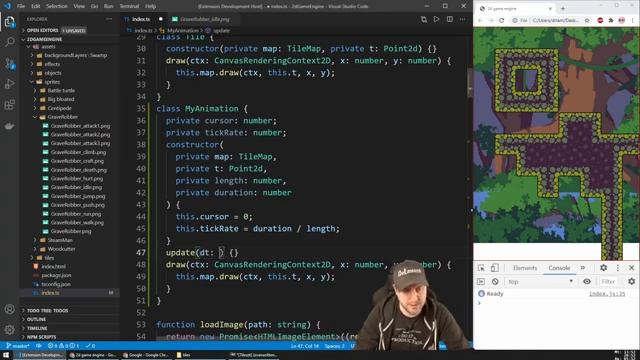Click the master branch status item

[x=18, y=346]
